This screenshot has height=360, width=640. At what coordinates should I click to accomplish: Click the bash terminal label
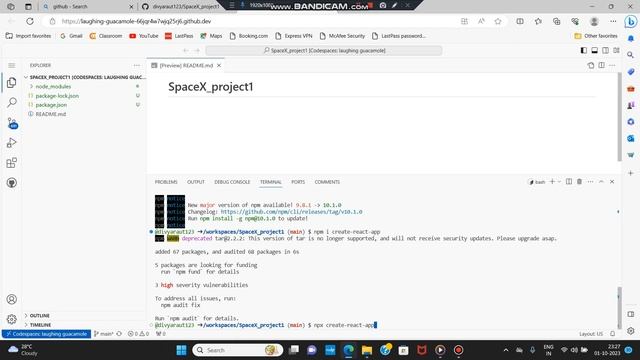pyautogui.click(x=537, y=182)
